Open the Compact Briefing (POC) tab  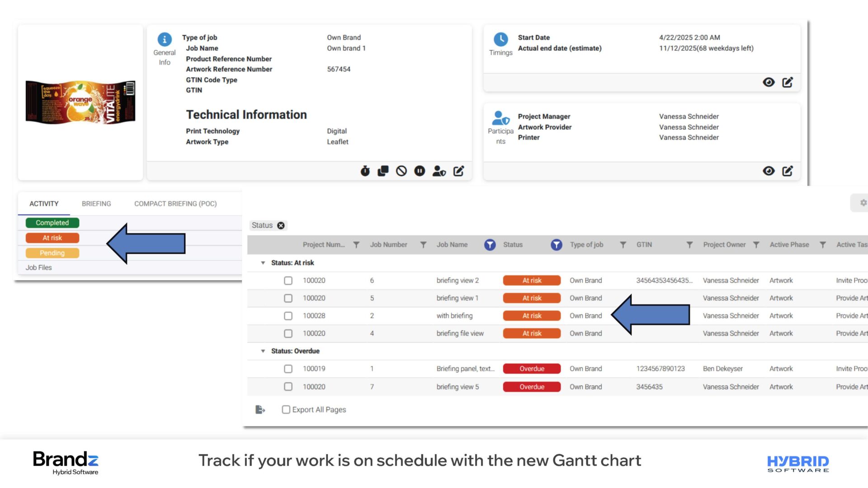pyautogui.click(x=175, y=204)
